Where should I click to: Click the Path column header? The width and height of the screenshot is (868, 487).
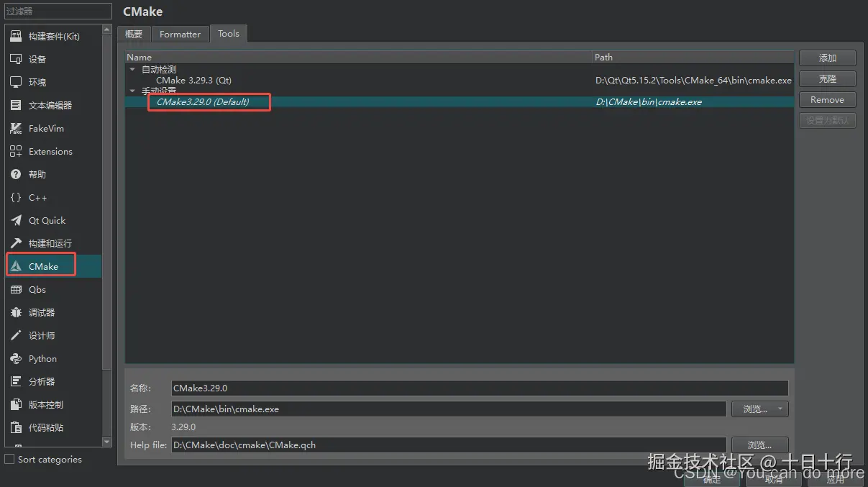[693, 57]
